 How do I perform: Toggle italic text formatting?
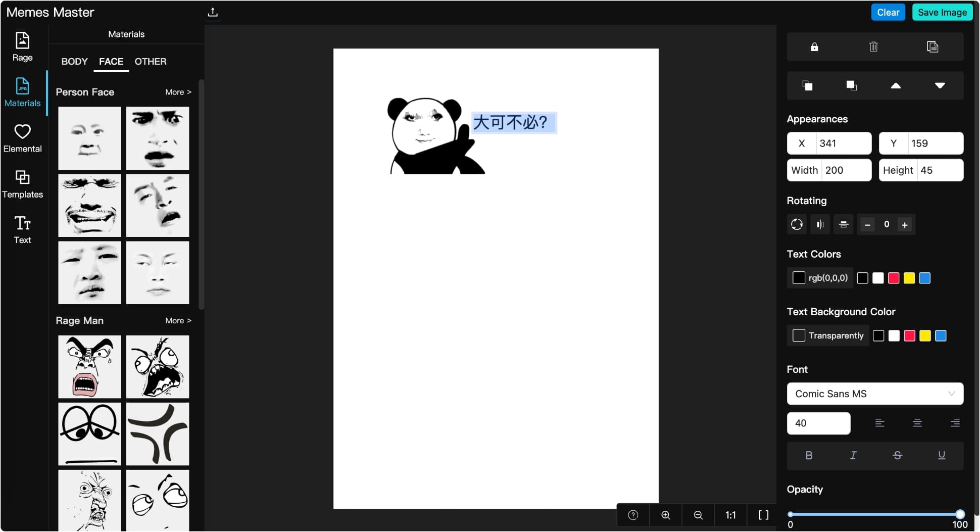(x=853, y=455)
